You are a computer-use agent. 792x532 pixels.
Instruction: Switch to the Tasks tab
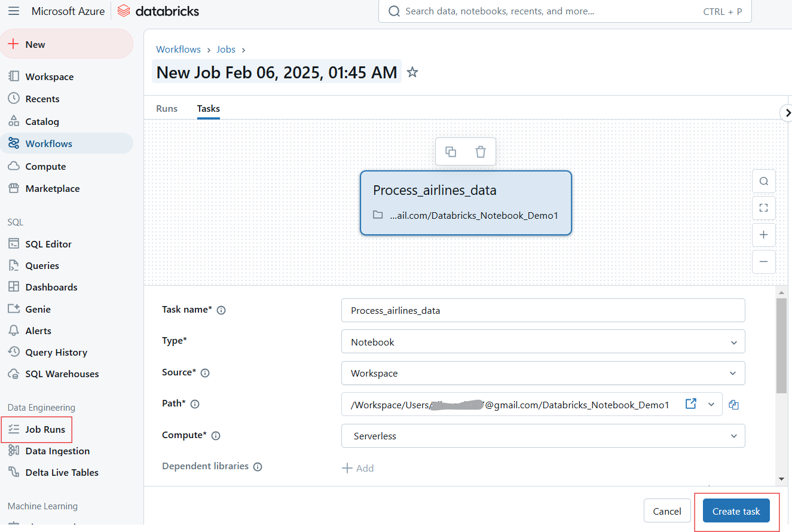(209, 108)
